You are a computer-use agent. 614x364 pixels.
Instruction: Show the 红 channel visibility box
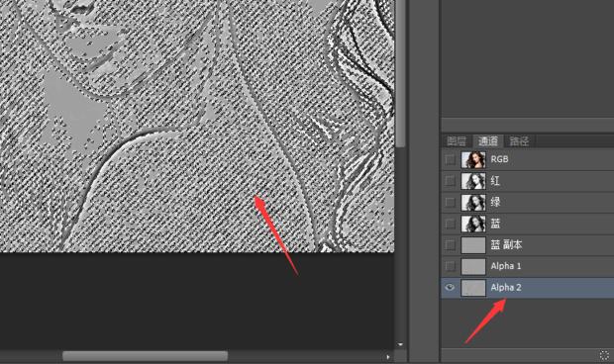click(451, 181)
